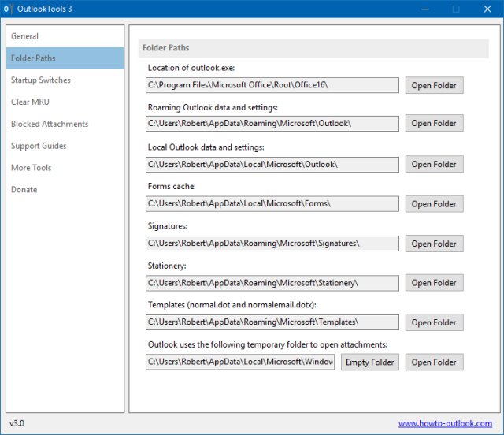Go to Startup Switches page
The width and height of the screenshot is (504, 435).
click(x=40, y=80)
